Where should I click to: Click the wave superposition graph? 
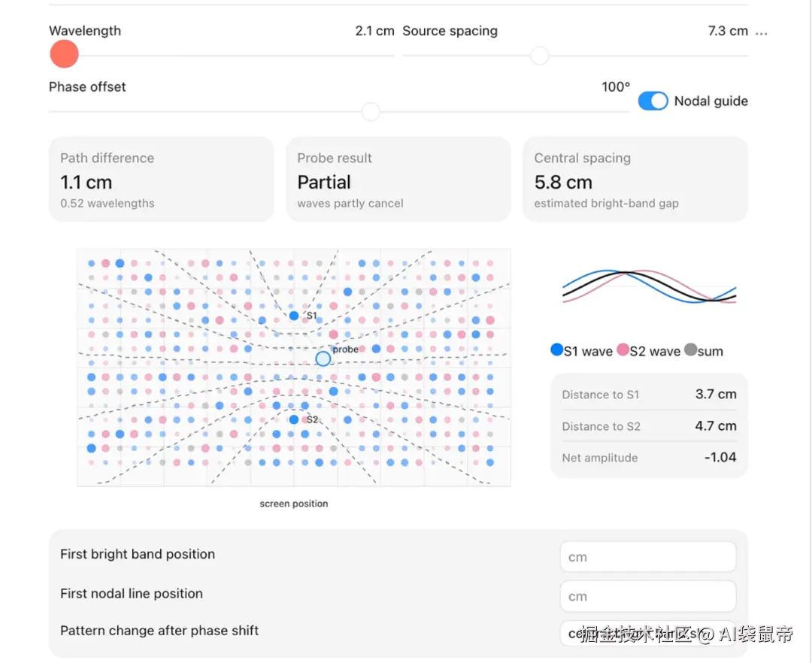pos(650,286)
